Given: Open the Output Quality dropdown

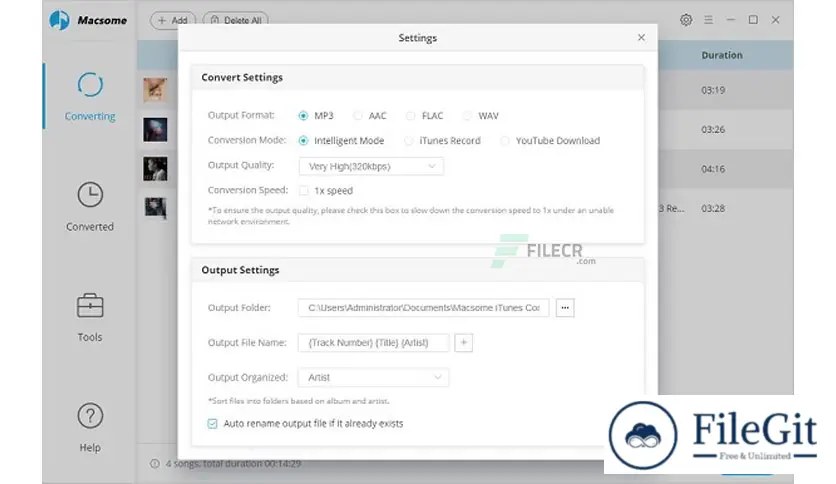Looking at the screenshot, I should click(x=371, y=166).
